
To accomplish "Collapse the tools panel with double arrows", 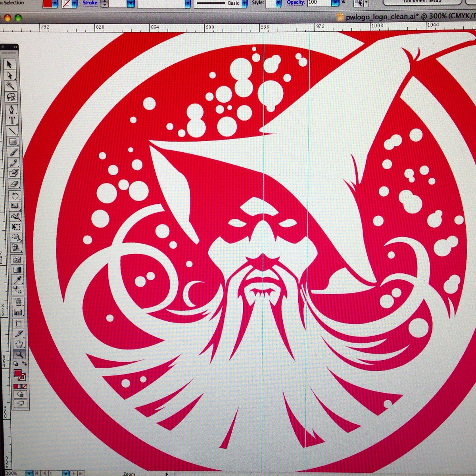I will pyautogui.click(x=14, y=47).
